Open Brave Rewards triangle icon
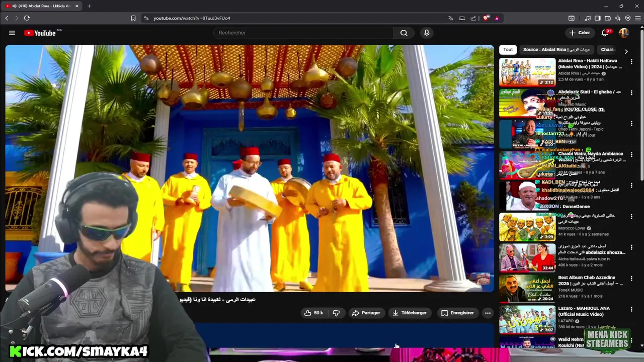The image size is (644, 362). [497, 18]
